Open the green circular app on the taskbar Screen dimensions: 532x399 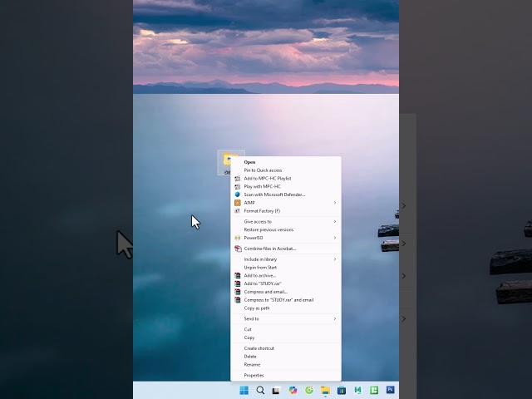(309, 390)
